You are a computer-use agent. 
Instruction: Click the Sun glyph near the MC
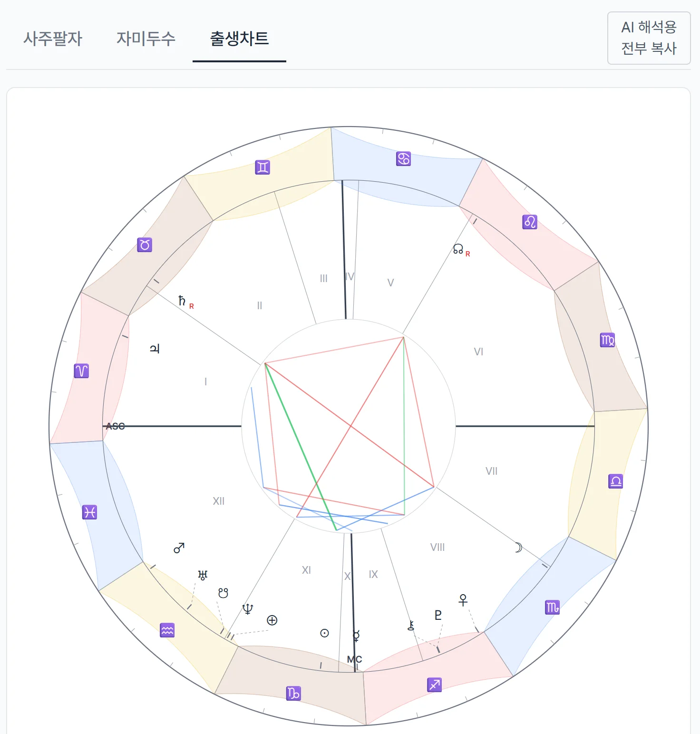click(325, 633)
